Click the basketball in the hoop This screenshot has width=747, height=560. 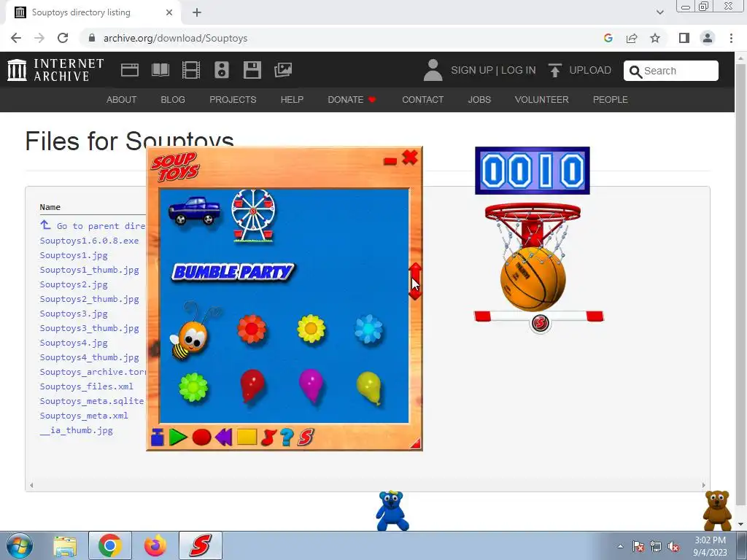533,278
